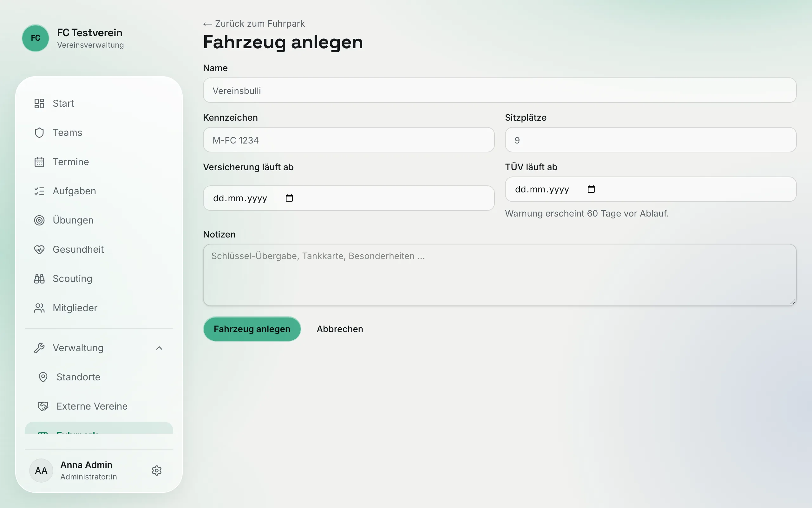Click the Gesundheit heart pulse icon

pyautogui.click(x=39, y=250)
